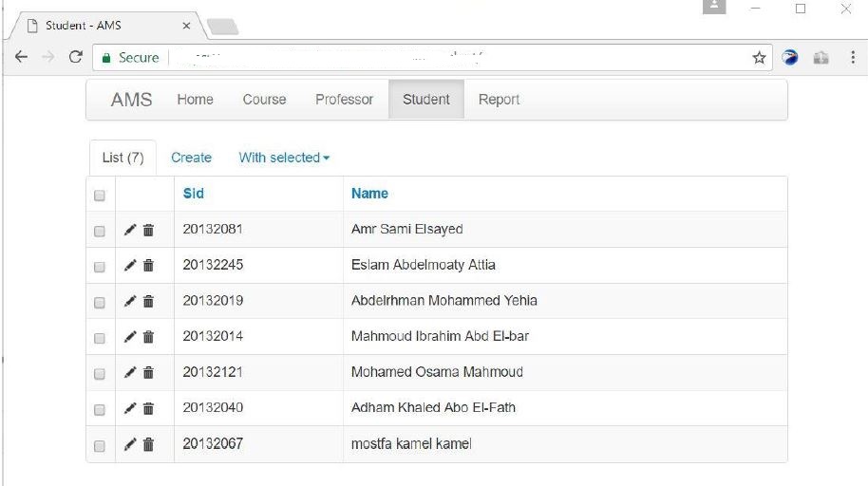Select the checkbox for student 20132067
Screen dimensions: 868x486
pos(100,445)
